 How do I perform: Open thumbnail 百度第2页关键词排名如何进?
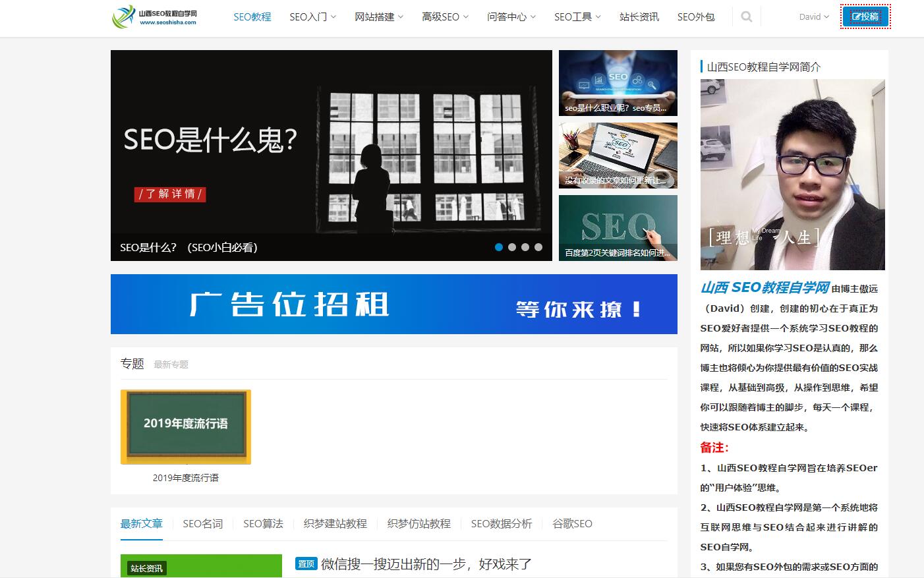pyautogui.click(x=618, y=228)
